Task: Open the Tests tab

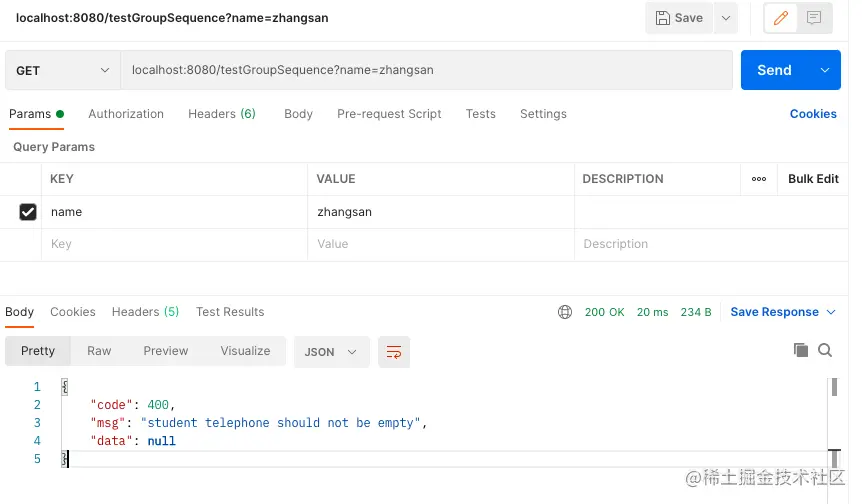Action: click(x=480, y=114)
